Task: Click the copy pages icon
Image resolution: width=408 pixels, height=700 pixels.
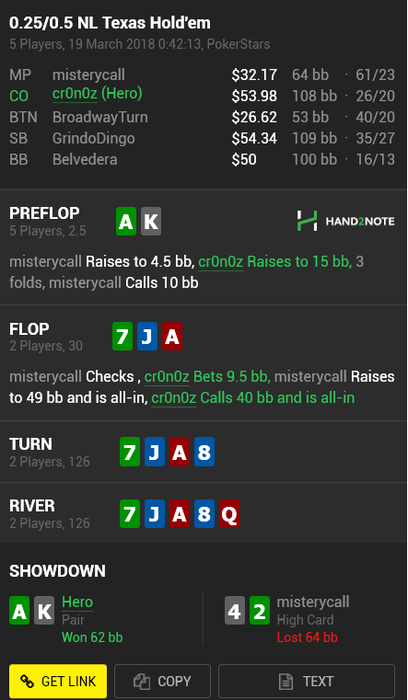Action: [x=142, y=682]
